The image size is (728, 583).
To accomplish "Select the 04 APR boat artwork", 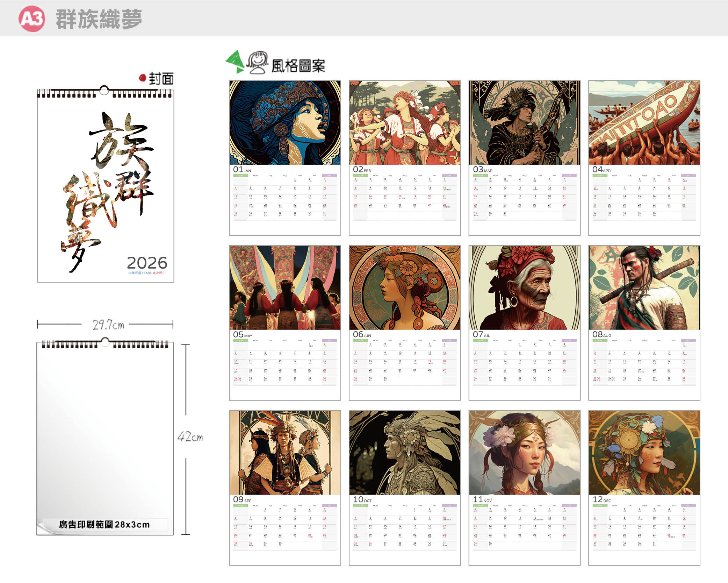I will coord(644,123).
